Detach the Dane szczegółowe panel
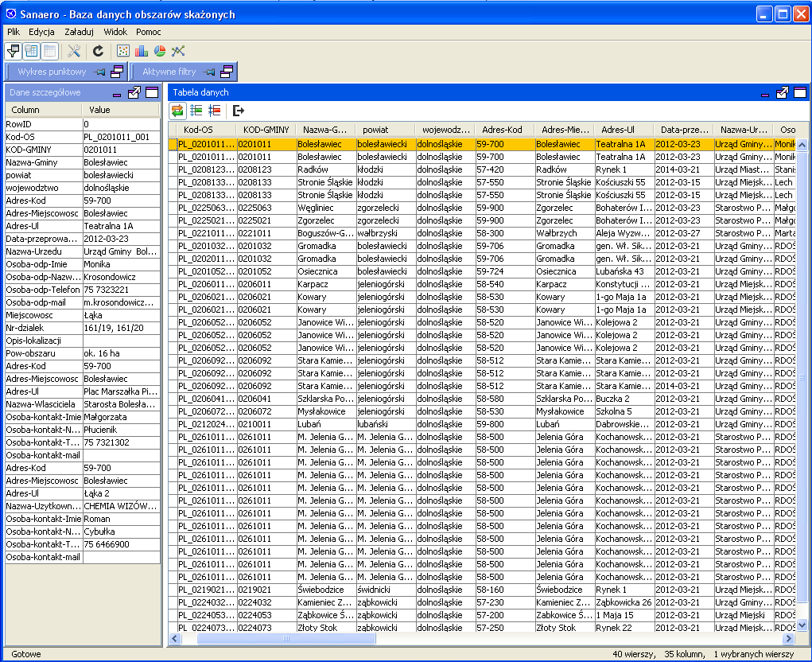Viewport: 812px width, 662px height. click(x=134, y=92)
